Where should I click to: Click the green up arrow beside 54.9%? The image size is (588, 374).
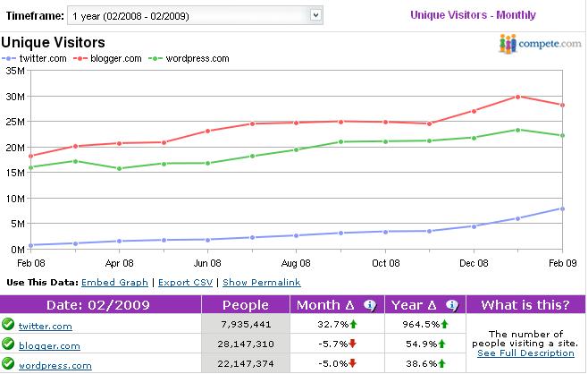pos(441,344)
